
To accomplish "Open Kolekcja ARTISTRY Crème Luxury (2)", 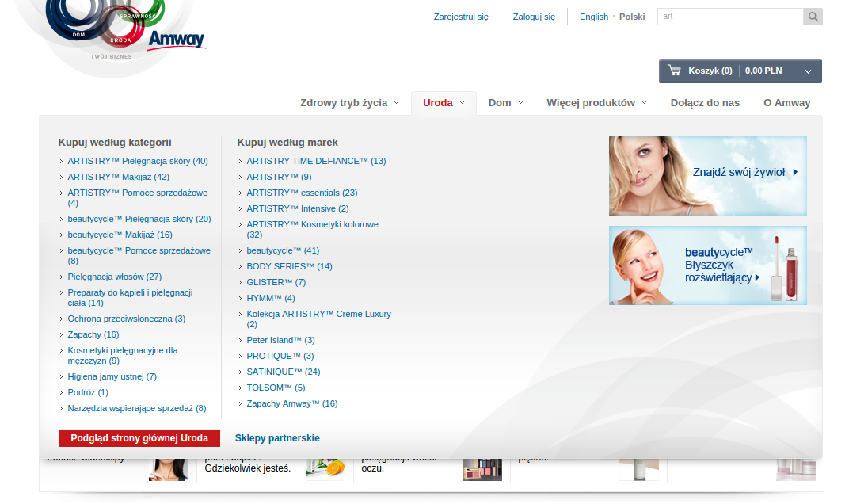I will point(318,319).
